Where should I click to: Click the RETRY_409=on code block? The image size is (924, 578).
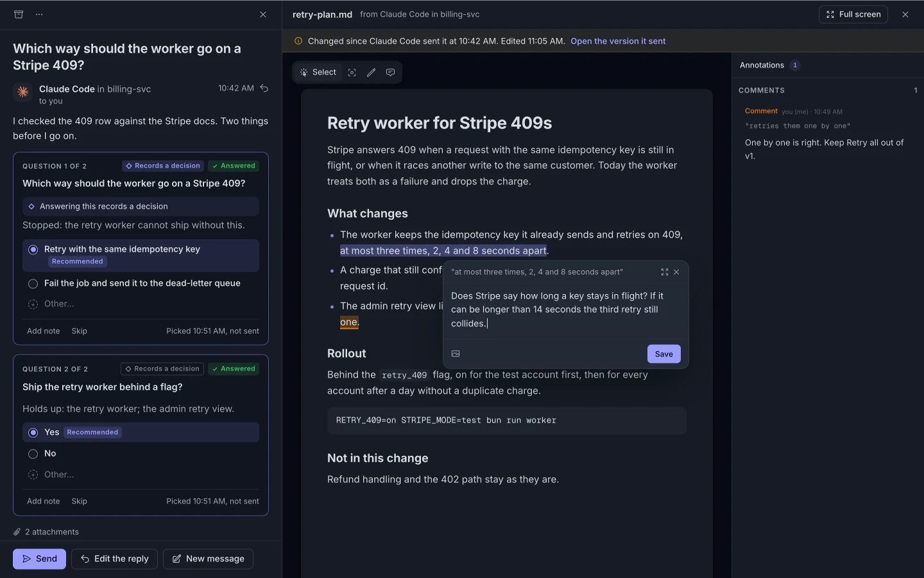(507, 421)
